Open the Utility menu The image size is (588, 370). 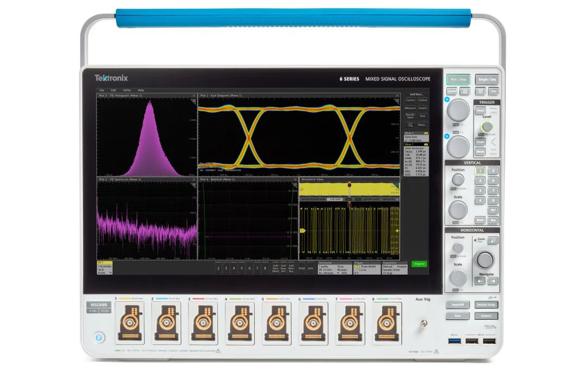(127, 90)
